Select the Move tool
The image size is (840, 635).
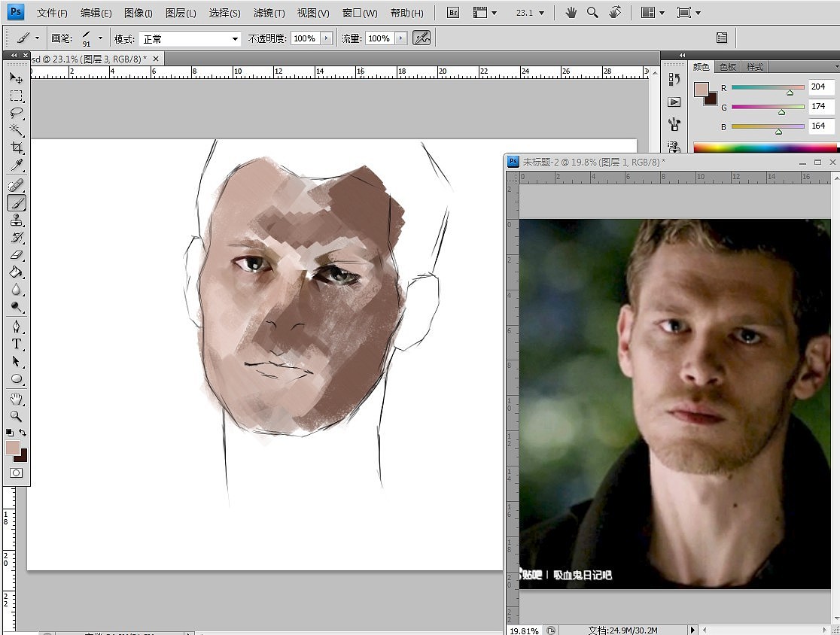click(x=16, y=78)
